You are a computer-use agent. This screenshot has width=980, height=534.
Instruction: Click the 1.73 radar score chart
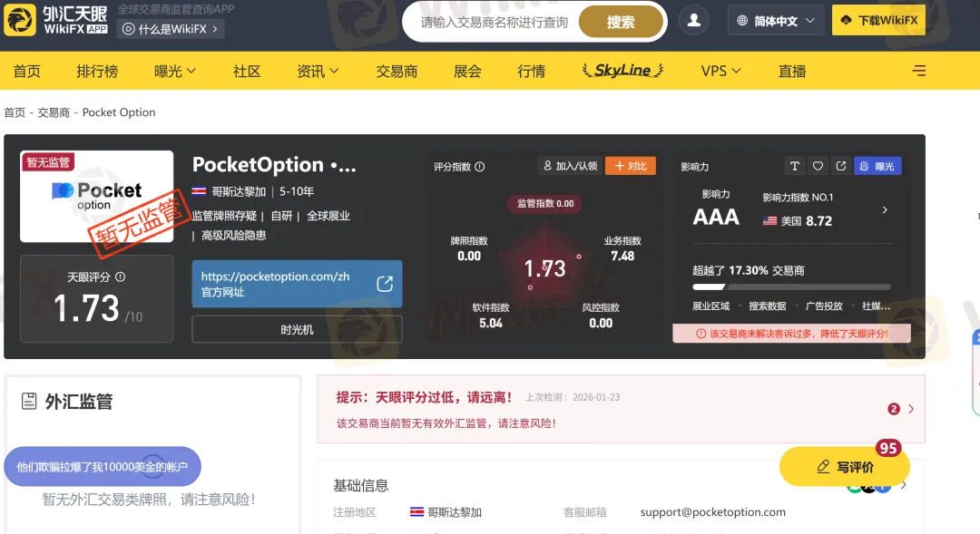pos(545,268)
